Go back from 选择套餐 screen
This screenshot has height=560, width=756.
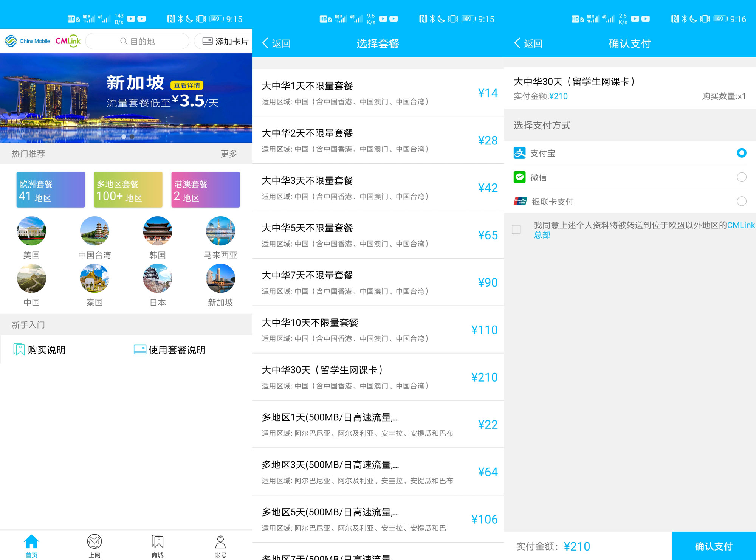(276, 43)
